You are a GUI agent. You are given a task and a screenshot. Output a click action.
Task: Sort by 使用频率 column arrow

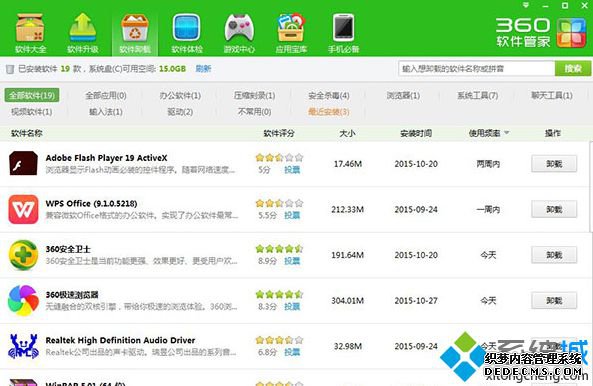(x=507, y=133)
